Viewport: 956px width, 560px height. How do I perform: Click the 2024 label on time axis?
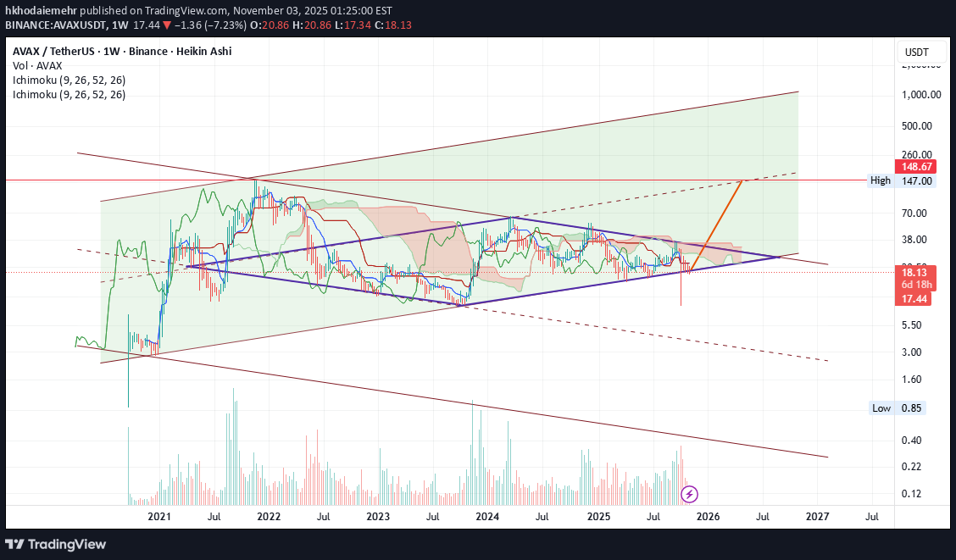486,515
